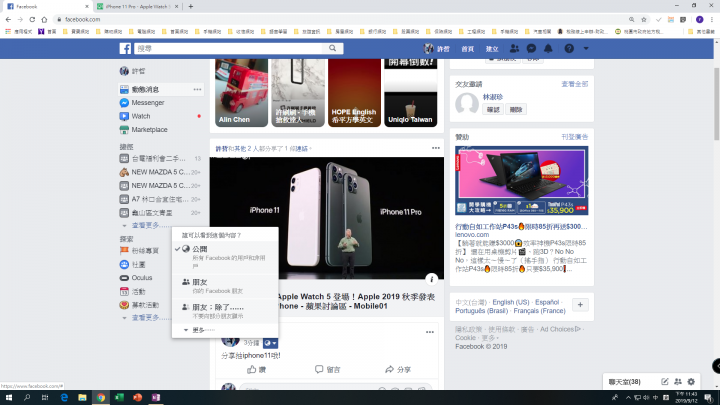Open the help question mark icon

(x=569, y=48)
